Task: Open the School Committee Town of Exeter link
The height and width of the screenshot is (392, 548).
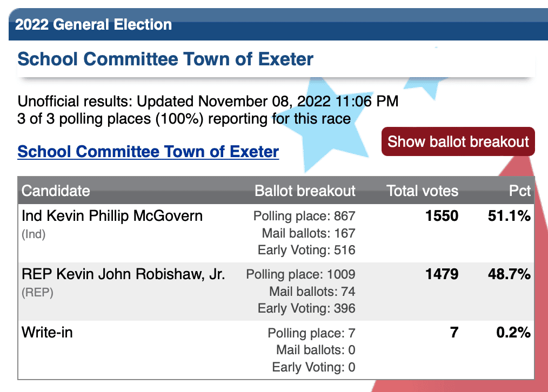Action: pos(148,152)
